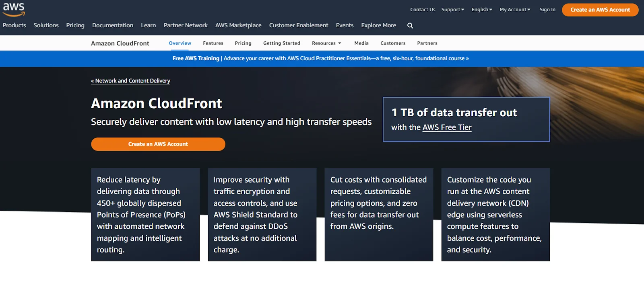Open the Products menu
The image size is (644, 281).
point(14,25)
